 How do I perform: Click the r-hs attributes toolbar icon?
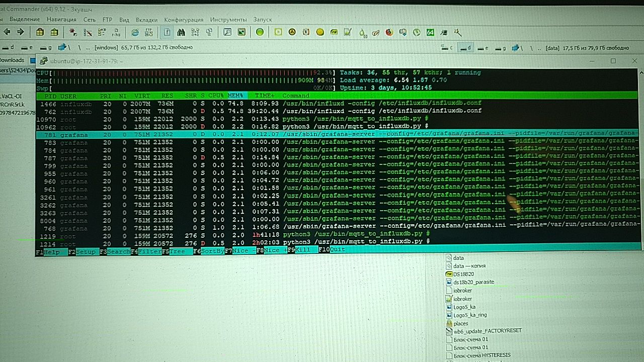(116, 32)
